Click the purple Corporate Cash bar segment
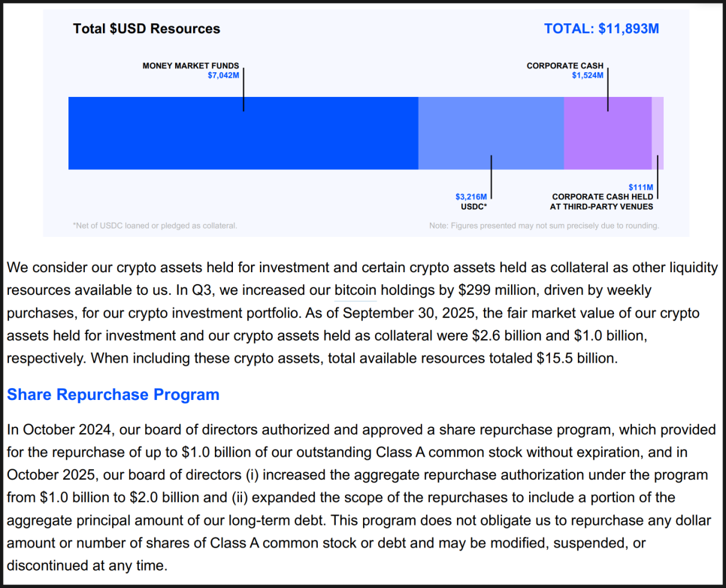 pyautogui.click(x=586, y=133)
